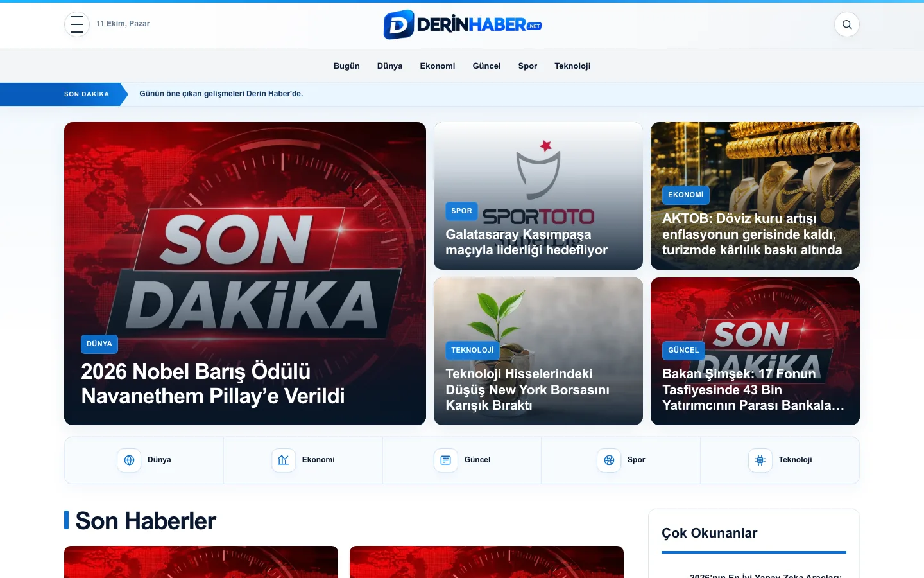Open the Bugün menu item
The height and width of the screenshot is (578, 924).
point(346,66)
